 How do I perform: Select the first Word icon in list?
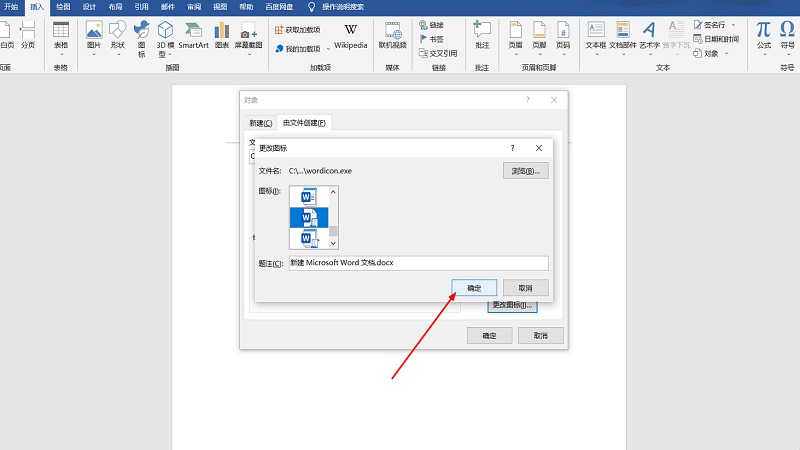(x=309, y=197)
